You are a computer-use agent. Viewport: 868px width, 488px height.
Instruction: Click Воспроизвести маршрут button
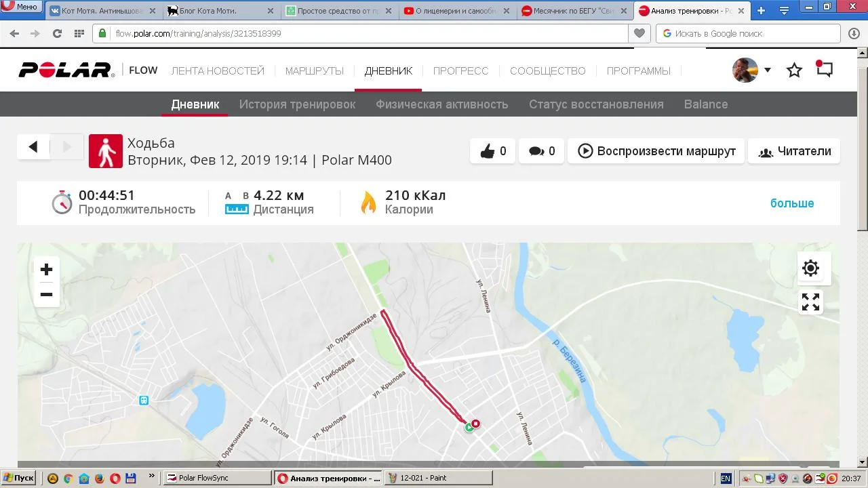point(656,151)
